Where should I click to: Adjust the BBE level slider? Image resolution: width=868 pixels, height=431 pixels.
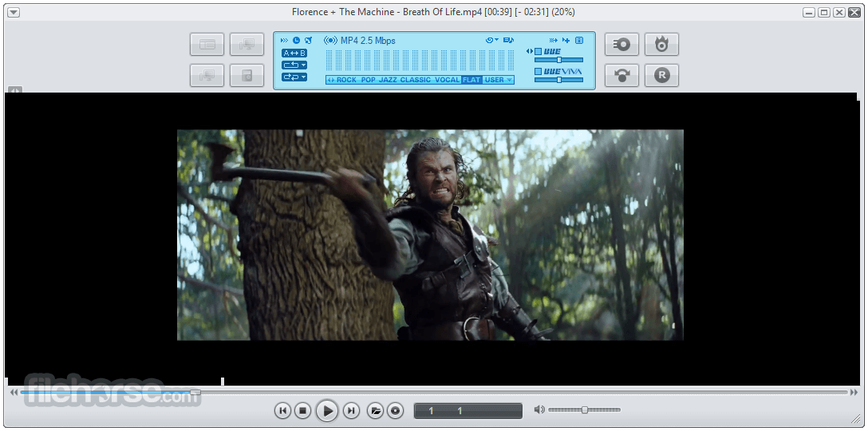pos(559,60)
